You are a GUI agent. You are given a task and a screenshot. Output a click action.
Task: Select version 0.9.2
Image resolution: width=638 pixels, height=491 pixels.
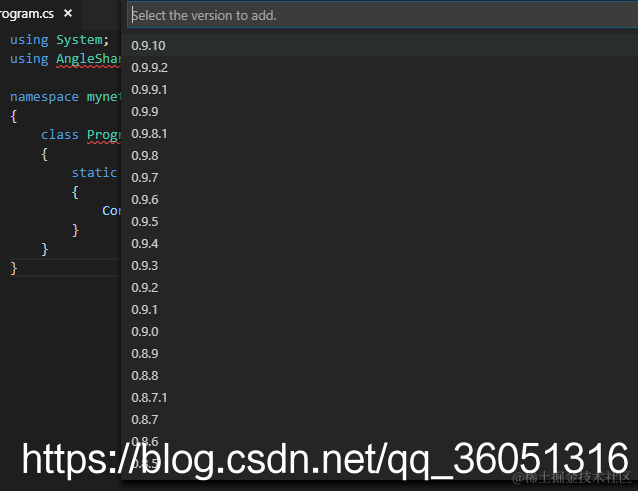(380, 287)
